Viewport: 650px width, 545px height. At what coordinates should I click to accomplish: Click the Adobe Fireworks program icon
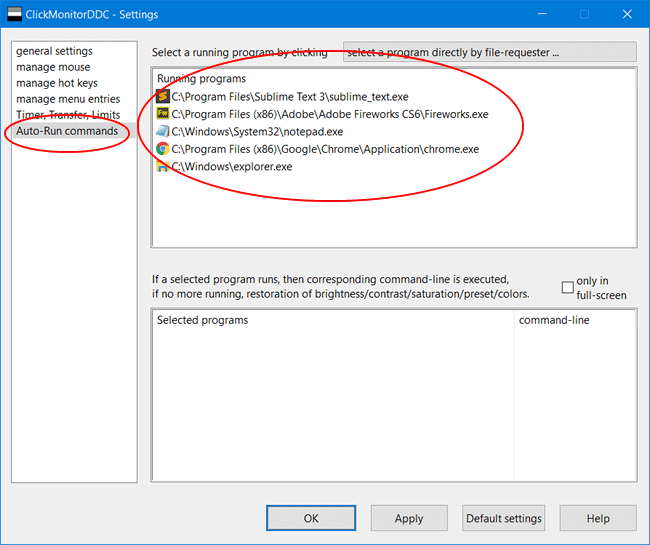(x=163, y=114)
